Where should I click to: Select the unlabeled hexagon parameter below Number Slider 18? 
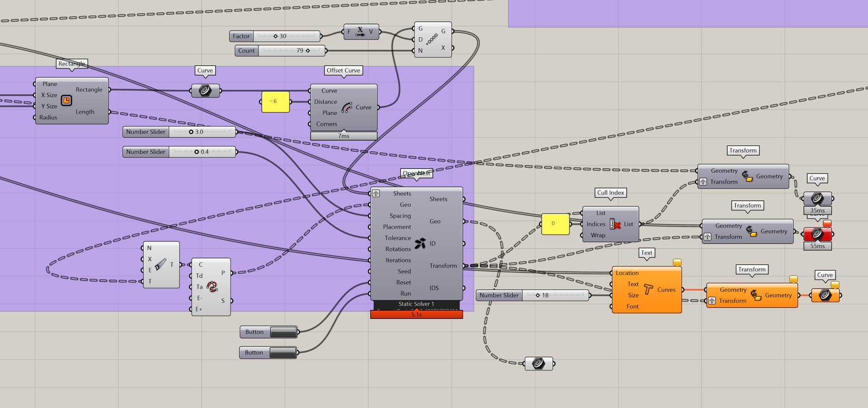[x=538, y=363]
